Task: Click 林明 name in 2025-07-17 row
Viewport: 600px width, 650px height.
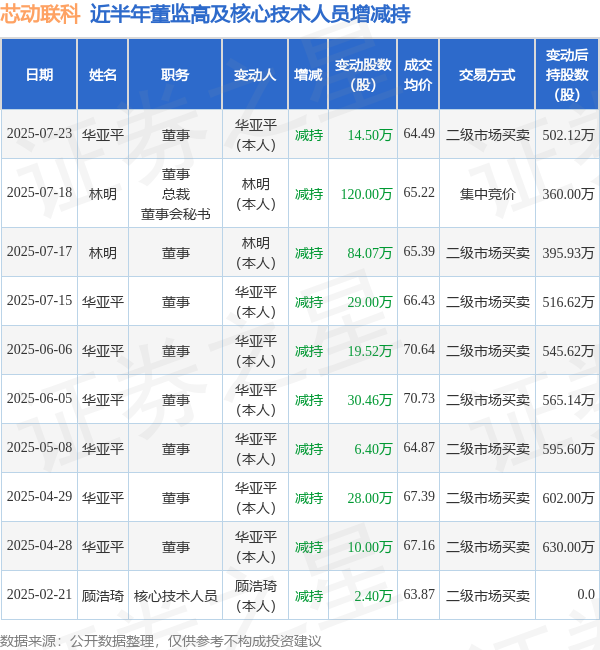Action: click(x=102, y=252)
